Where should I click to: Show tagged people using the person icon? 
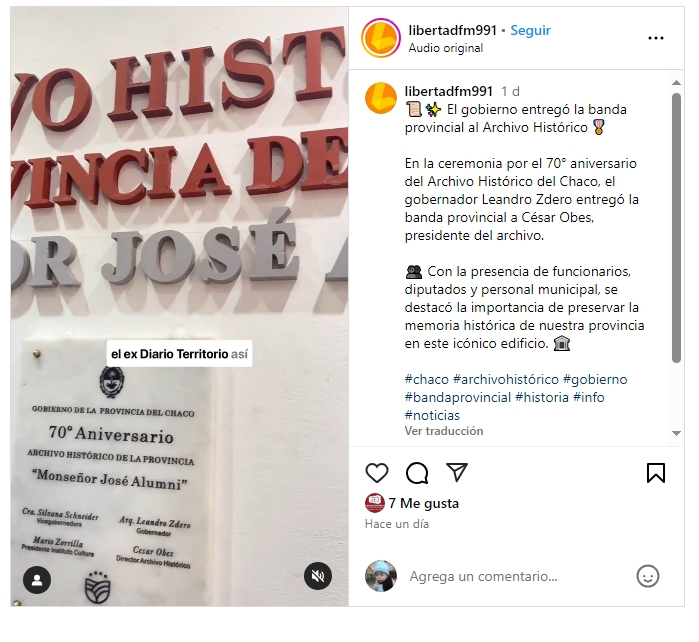(x=37, y=580)
